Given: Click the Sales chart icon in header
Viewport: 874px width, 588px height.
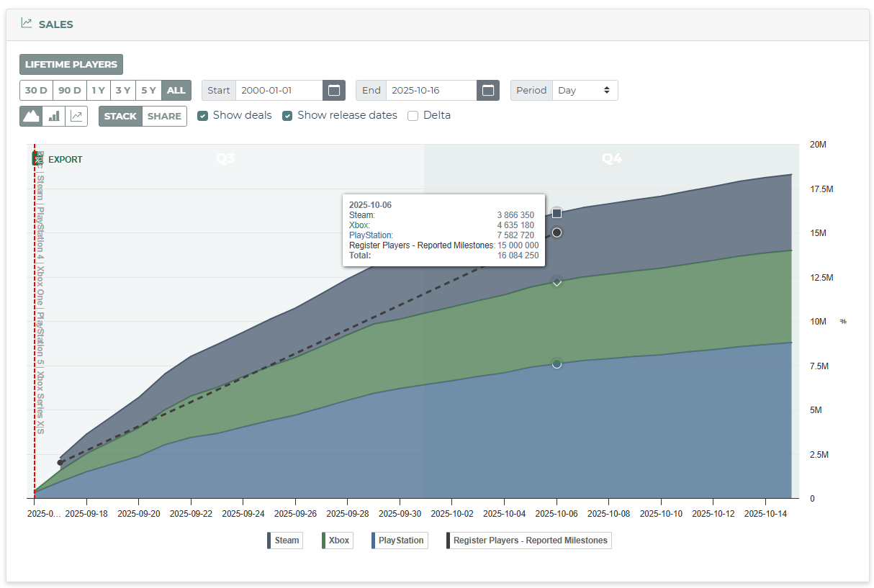Looking at the screenshot, I should (x=27, y=23).
